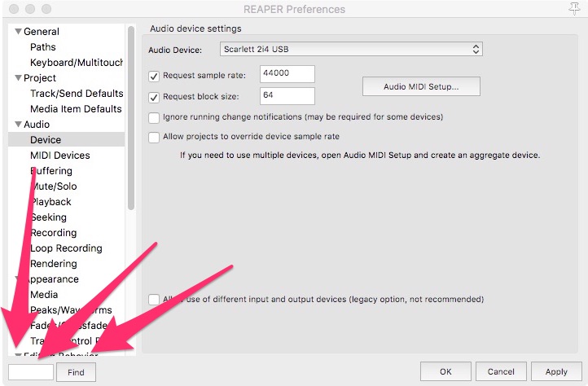This screenshot has width=588, height=386.
Task: Click the block size field showing 64
Action: [287, 96]
